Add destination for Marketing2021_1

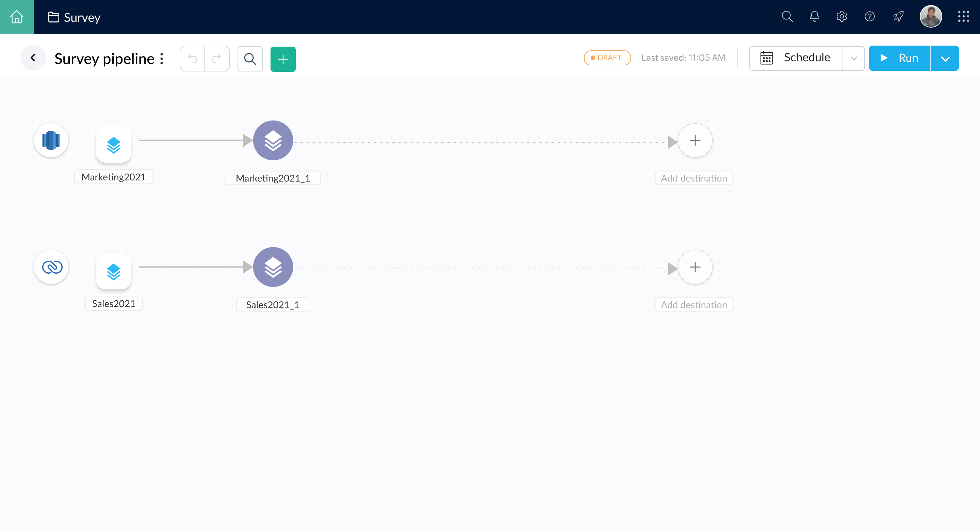pos(695,141)
